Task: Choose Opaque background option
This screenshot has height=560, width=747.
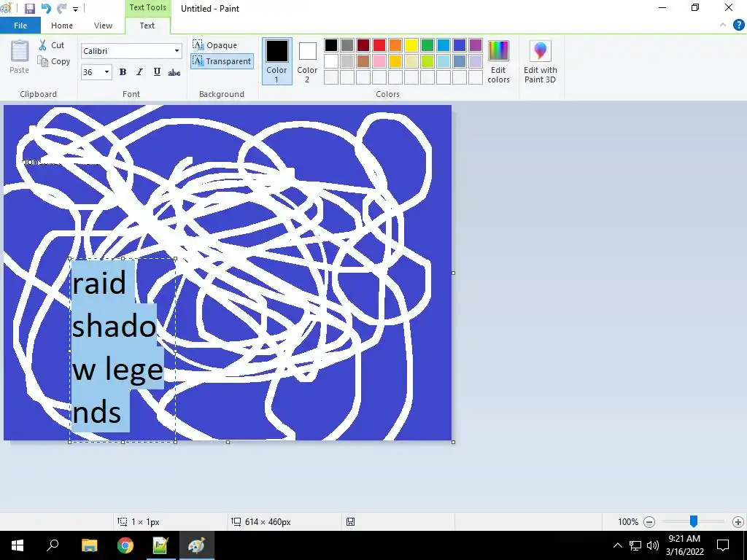Action: [x=214, y=45]
